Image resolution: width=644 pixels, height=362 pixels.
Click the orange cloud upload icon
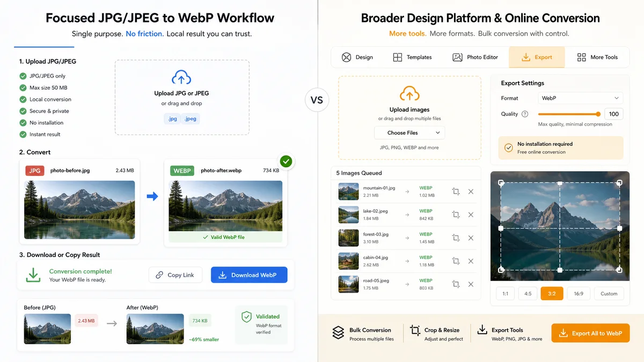pos(409,94)
